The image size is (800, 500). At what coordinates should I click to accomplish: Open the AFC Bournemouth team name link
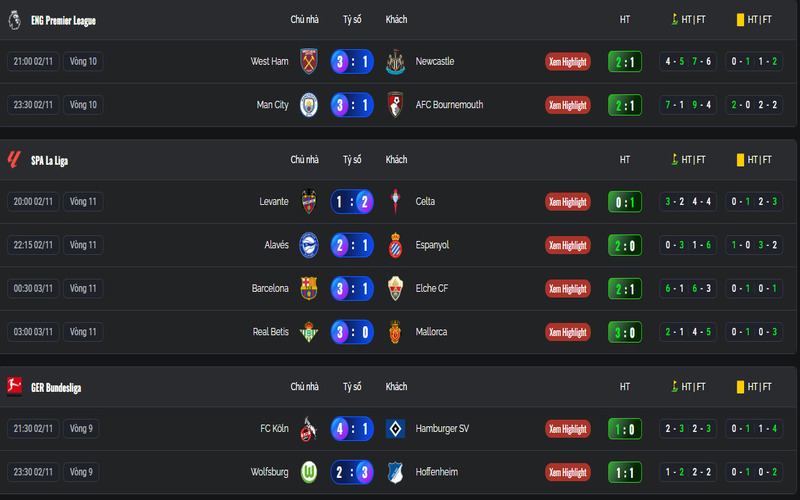coord(449,105)
